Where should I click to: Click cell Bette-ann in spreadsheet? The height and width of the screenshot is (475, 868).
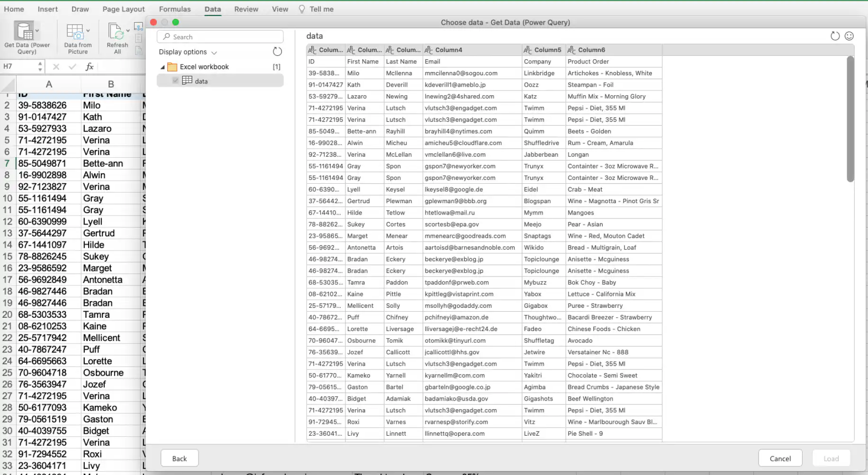[x=111, y=163]
